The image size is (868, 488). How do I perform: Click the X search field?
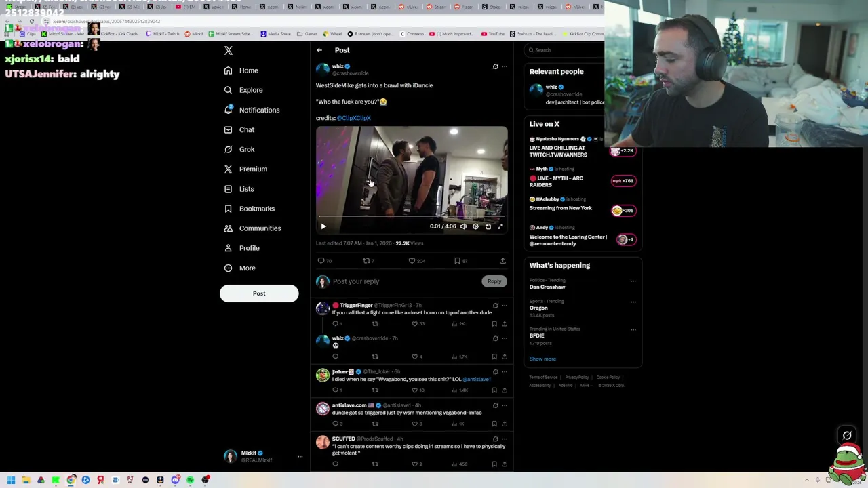(564, 50)
